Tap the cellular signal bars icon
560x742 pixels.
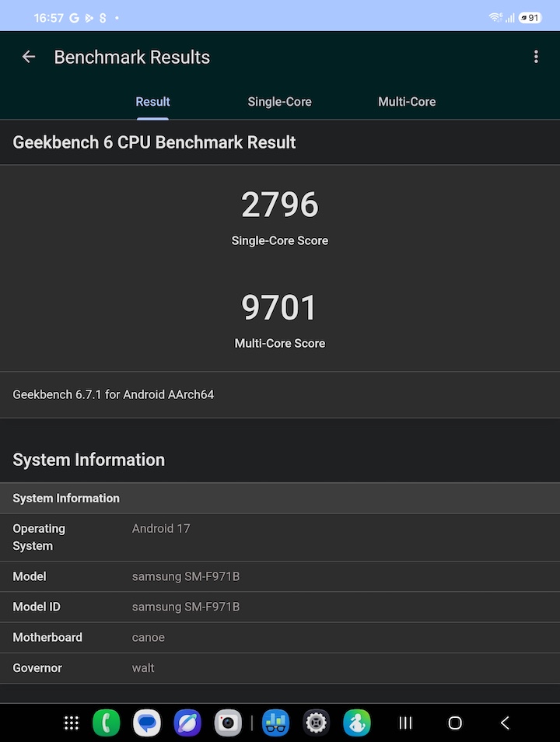509,18
